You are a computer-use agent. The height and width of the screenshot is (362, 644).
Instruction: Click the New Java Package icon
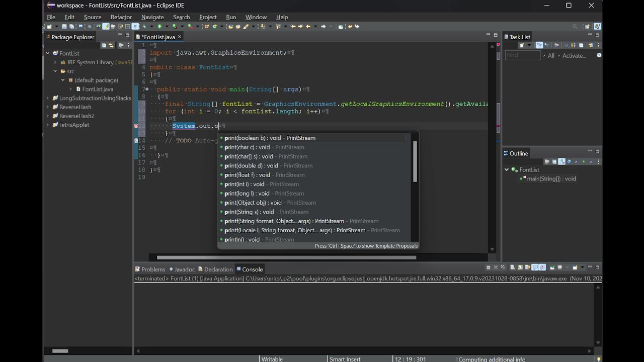tap(207, 26)
